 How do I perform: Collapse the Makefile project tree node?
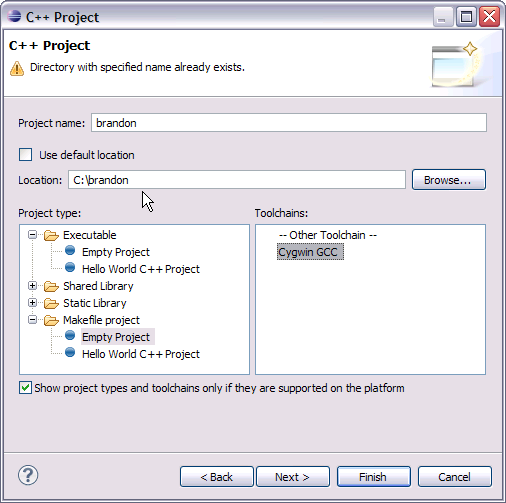point(32,320)
